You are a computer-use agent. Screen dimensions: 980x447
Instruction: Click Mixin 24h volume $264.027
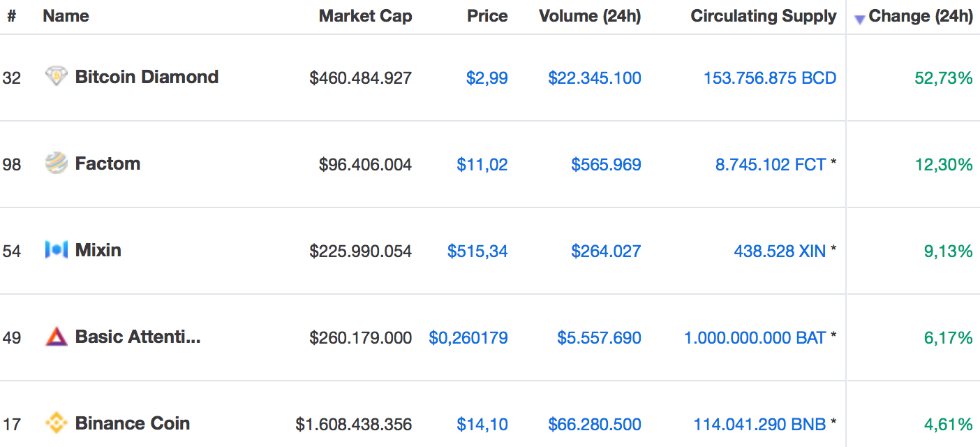pos(606,251)
